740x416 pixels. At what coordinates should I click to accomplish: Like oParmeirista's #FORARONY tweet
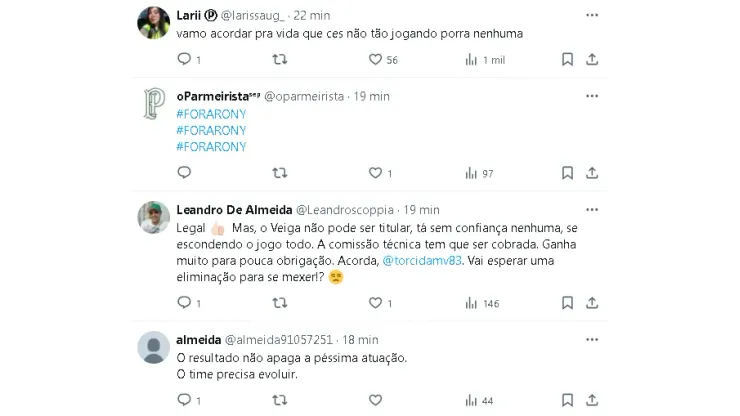[x=380, y=173]
